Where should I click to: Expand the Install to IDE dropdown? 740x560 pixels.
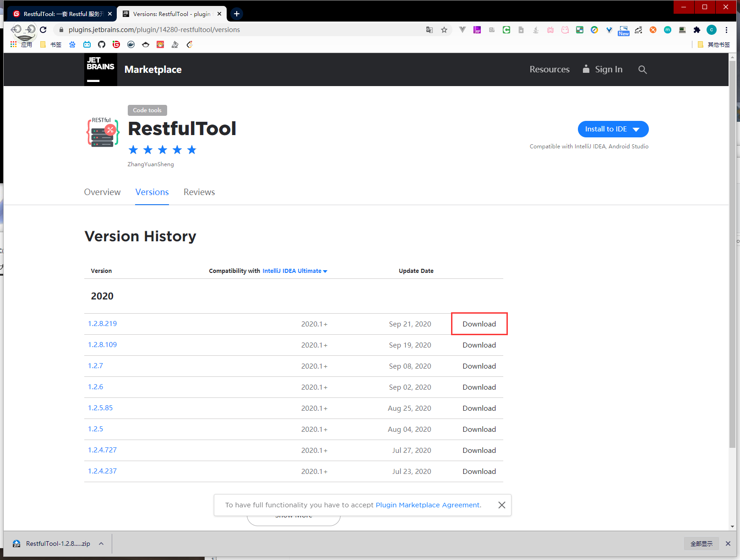636,129
